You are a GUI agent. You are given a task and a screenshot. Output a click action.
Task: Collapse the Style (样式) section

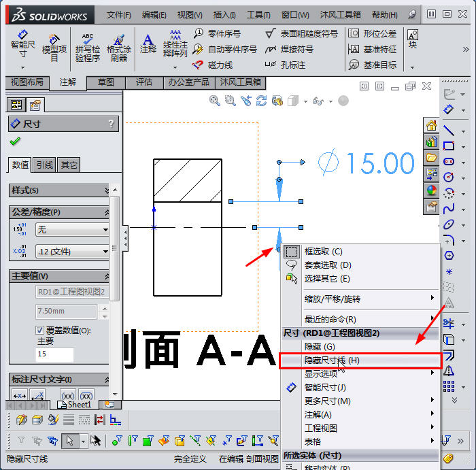click(x=107, y=190)
